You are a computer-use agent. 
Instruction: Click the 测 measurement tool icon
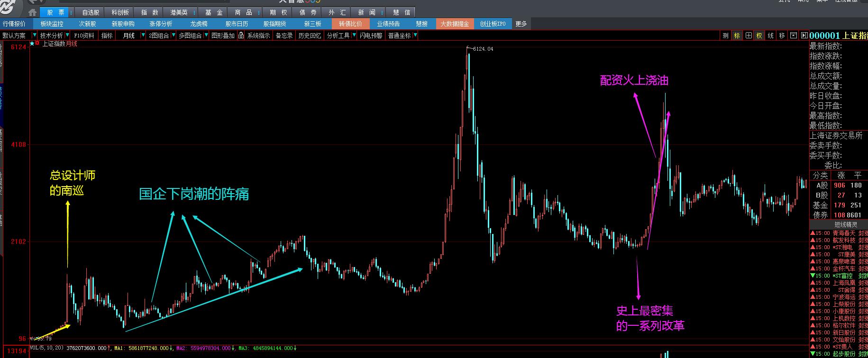coord(725,36)
